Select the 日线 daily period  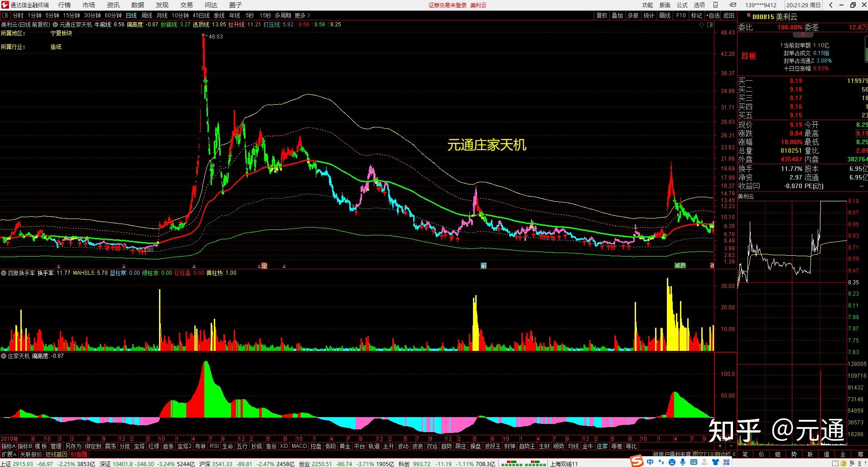pyautogui.click(x=131, y=15)
